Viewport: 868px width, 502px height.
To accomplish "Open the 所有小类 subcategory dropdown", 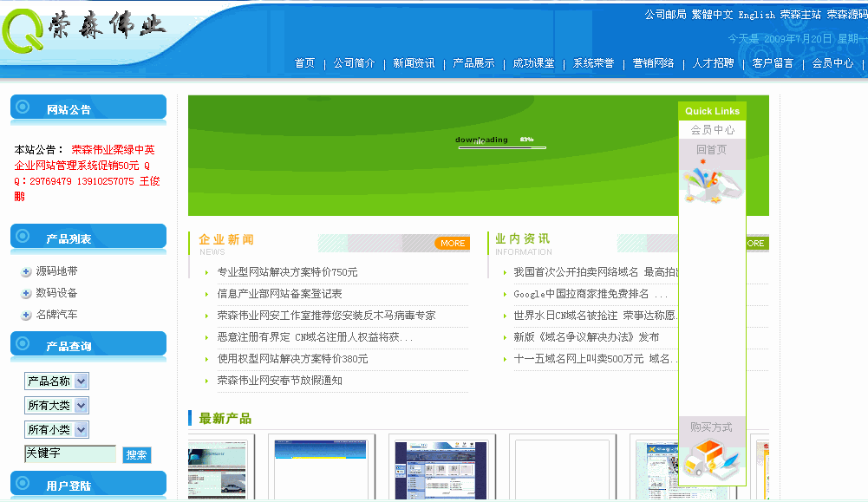I will [x=81, y=430].
